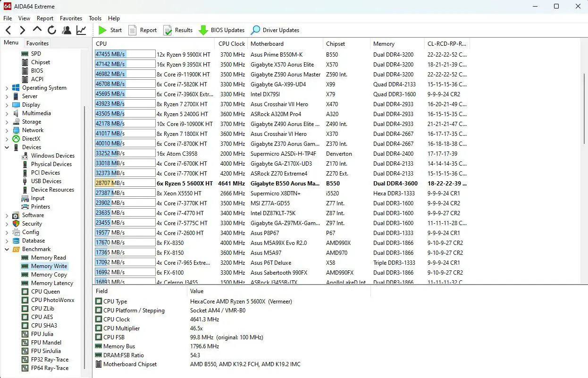588x378 pixels.
Task: Click the FPU Mandel benchmark icon
Action: tap(25, 343)
